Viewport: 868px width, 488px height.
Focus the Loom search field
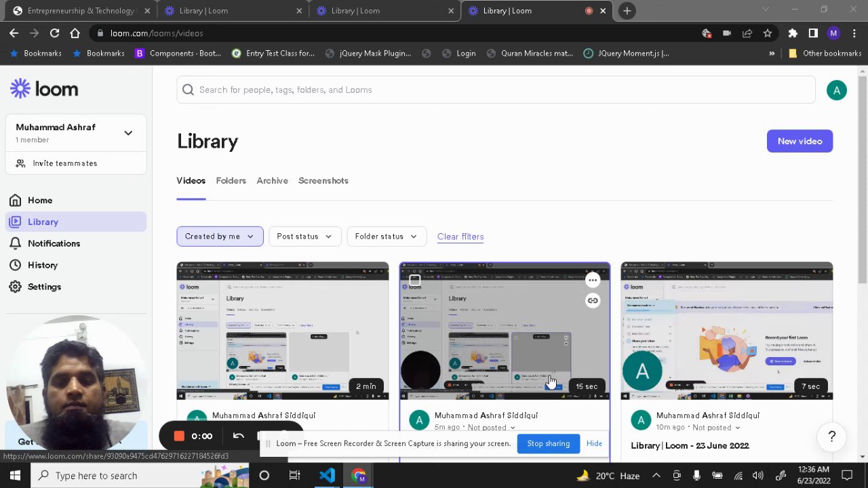[496, 89]
